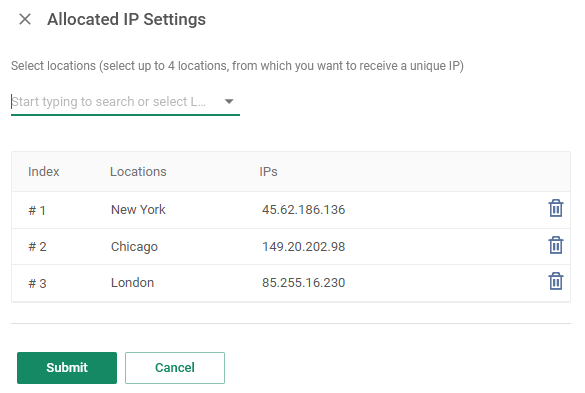Delete the New York IP entry

click(556, 208)
